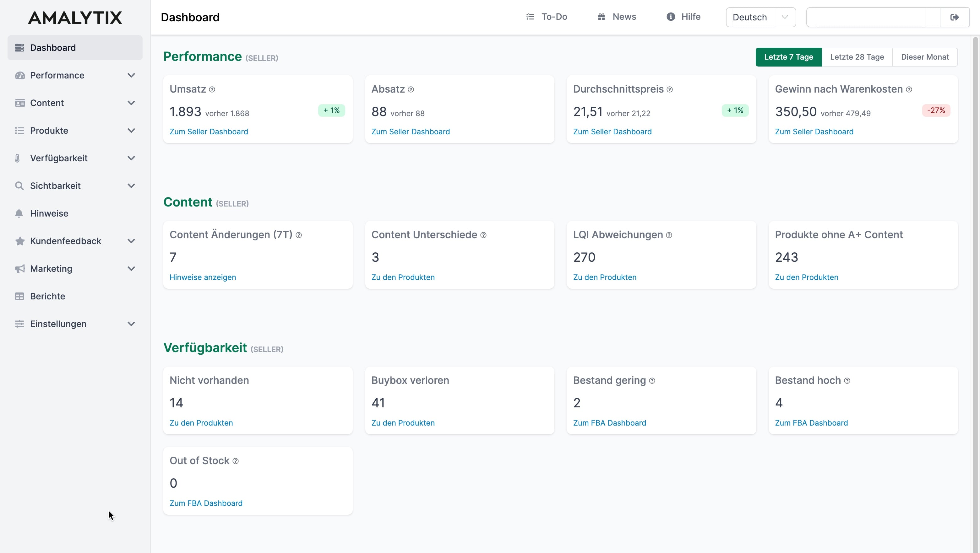Click the Dashboard sidebar icon

[x=19, y=47]
